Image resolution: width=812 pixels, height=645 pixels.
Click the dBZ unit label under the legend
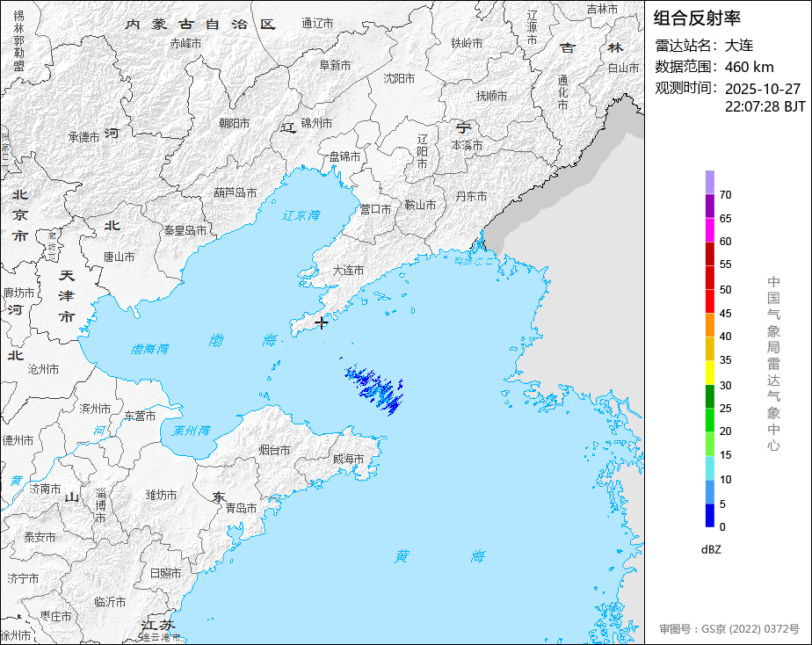(x=711, y=550)
